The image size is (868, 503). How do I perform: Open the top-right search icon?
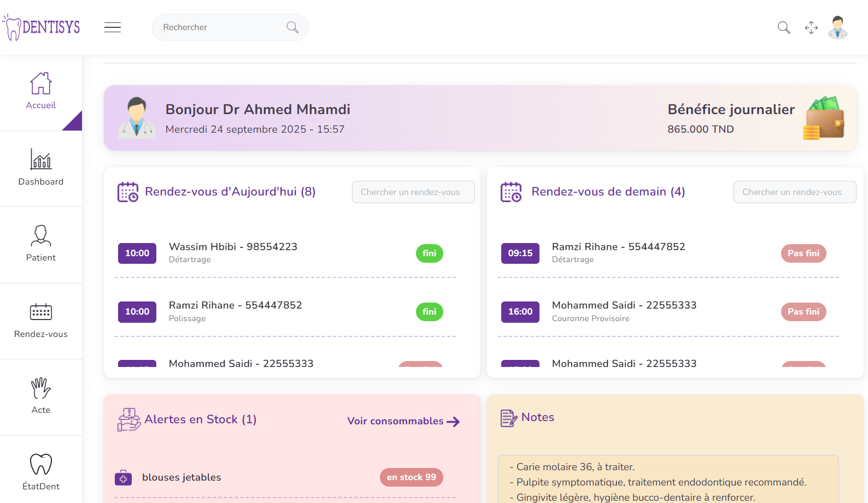point(784,27)
